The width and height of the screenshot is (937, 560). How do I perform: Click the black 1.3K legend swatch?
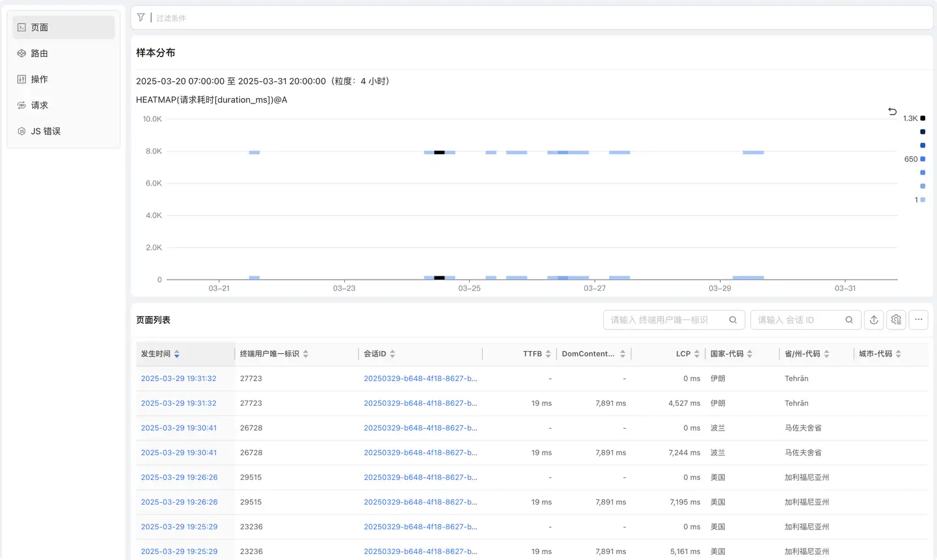click(922, 118)
